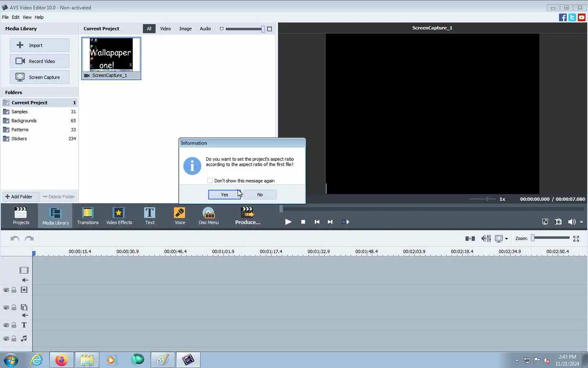Take a snapshot with camera icon
Screen dimensions: 588x368
(558, 222)
